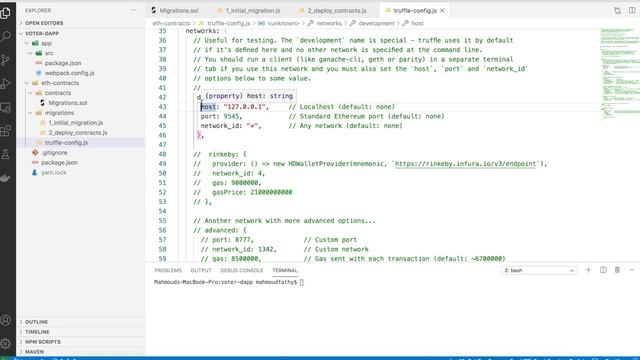Switch to the 1_initial_migration.js tab
This screenshot has width=640, height=360.
point(249,11)
